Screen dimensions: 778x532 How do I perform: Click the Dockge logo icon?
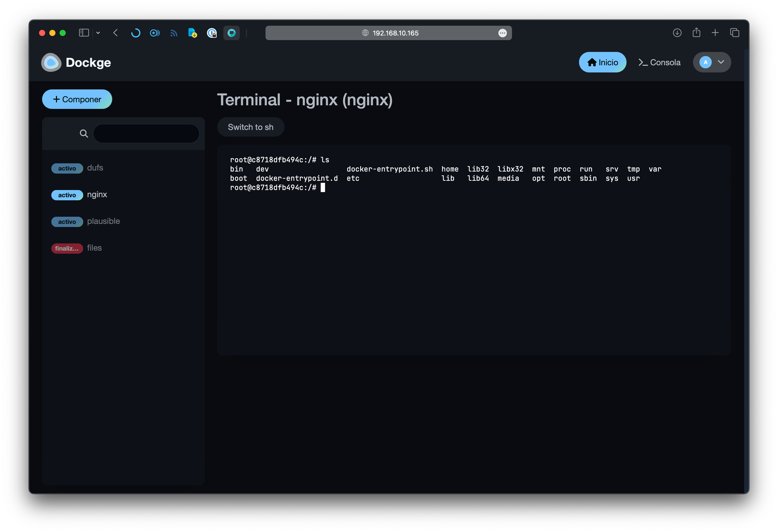(51, 62)
